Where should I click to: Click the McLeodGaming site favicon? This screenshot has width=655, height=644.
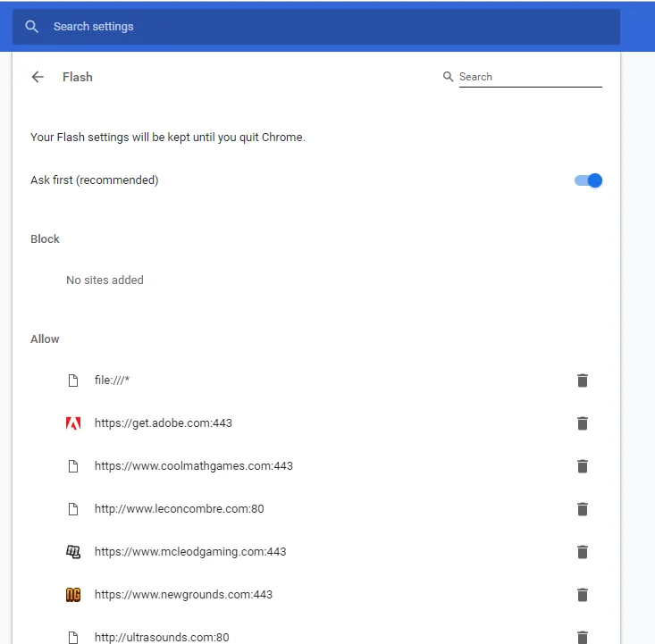click(73, 552)
